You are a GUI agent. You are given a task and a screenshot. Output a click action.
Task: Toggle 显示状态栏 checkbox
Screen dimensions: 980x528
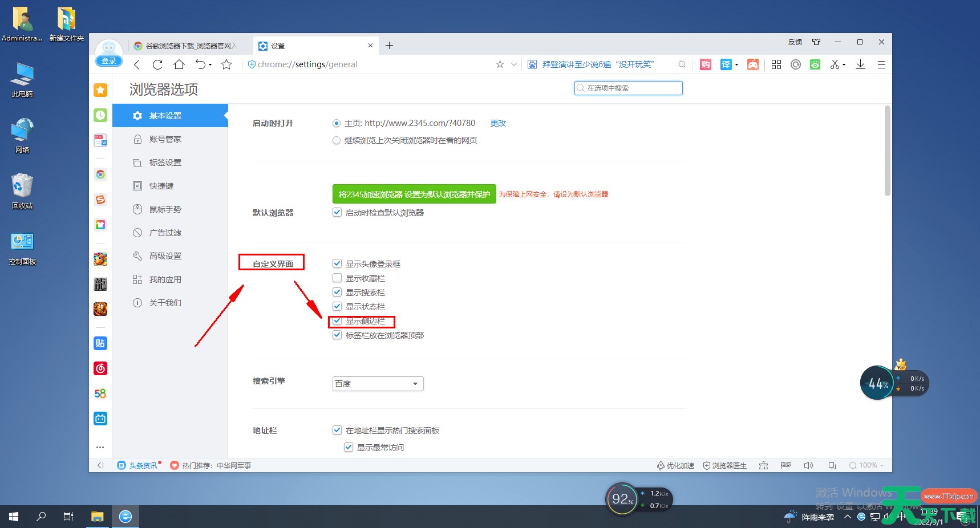(337, 306)
